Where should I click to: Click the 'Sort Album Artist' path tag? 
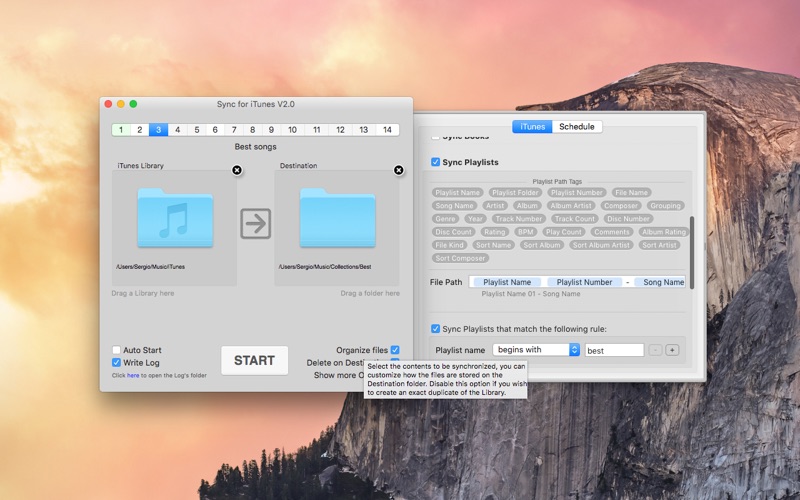click(x=601, y=245)
